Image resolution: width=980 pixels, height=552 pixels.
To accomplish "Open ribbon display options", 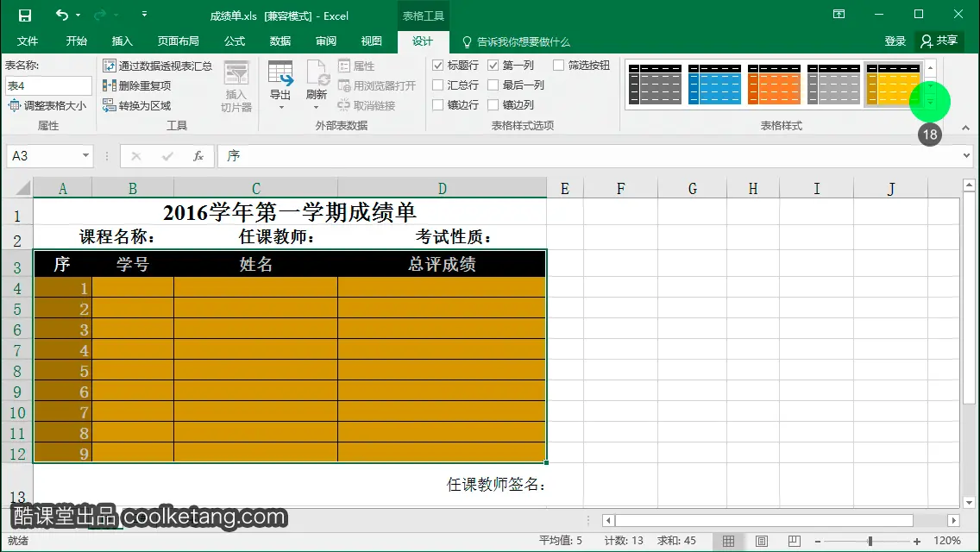I will (x=839, y=14).
